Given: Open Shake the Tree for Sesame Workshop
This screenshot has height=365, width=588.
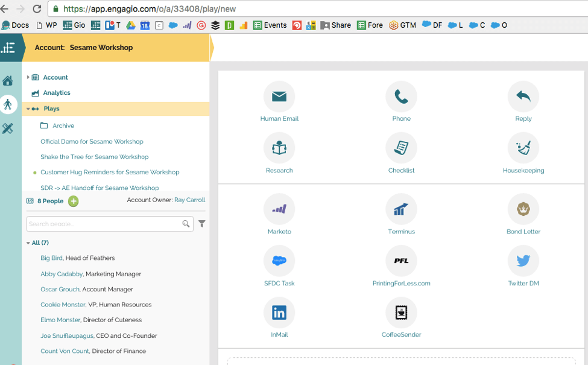Looking at the screenshot, I should pos(95,157).
